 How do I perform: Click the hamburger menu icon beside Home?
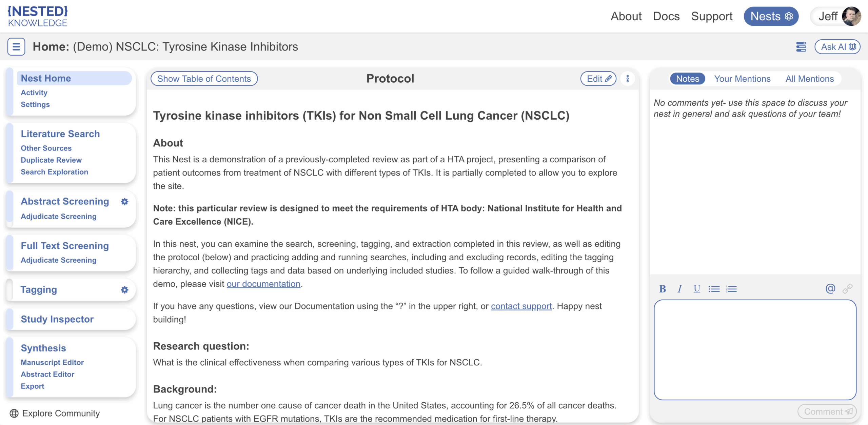[16, 47]
